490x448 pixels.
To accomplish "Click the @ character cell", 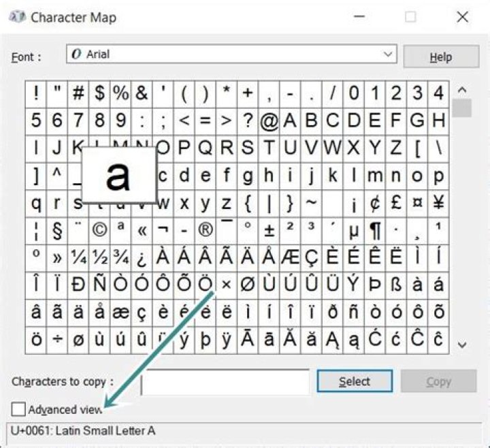I will tap(269, 121).
